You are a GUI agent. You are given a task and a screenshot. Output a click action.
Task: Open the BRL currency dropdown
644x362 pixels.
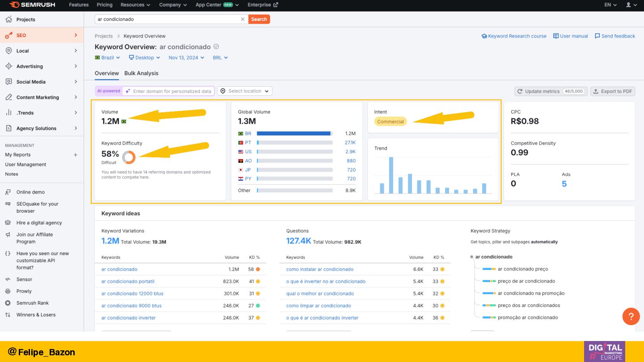[220, 58]
